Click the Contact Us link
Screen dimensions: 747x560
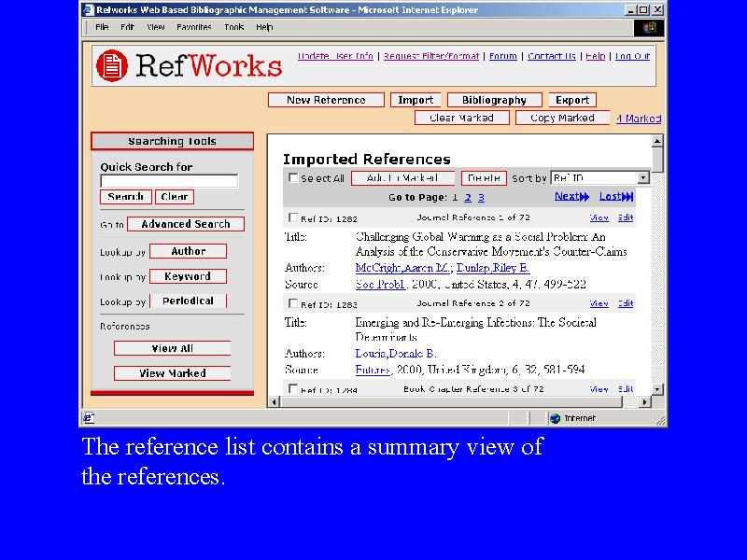[x=552, y=56]
